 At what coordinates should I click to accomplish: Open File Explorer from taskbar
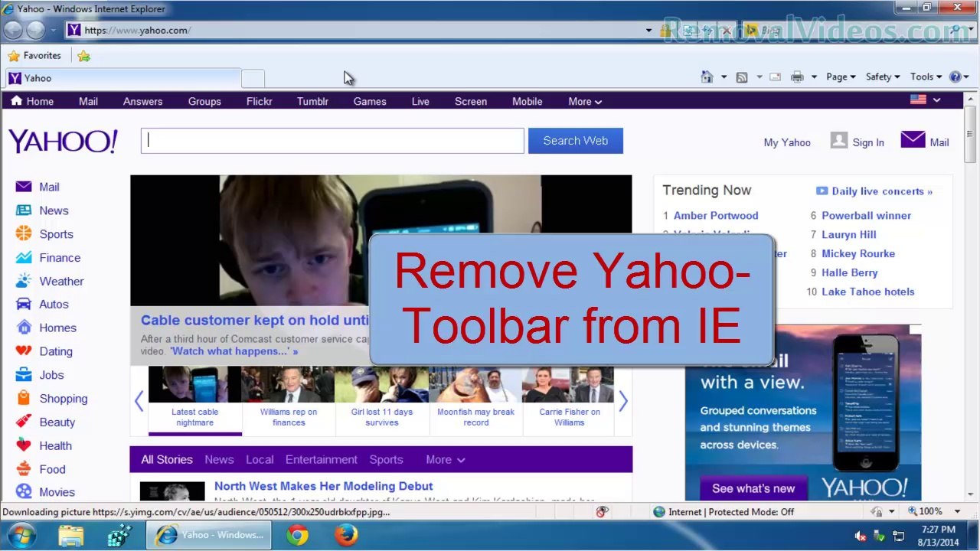(70, 535)
